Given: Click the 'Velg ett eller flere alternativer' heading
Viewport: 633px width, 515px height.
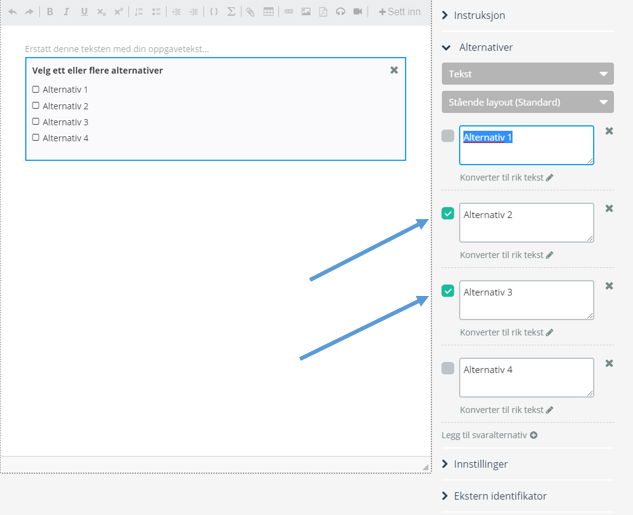Looking at the screenshot, I should [97, 70].
